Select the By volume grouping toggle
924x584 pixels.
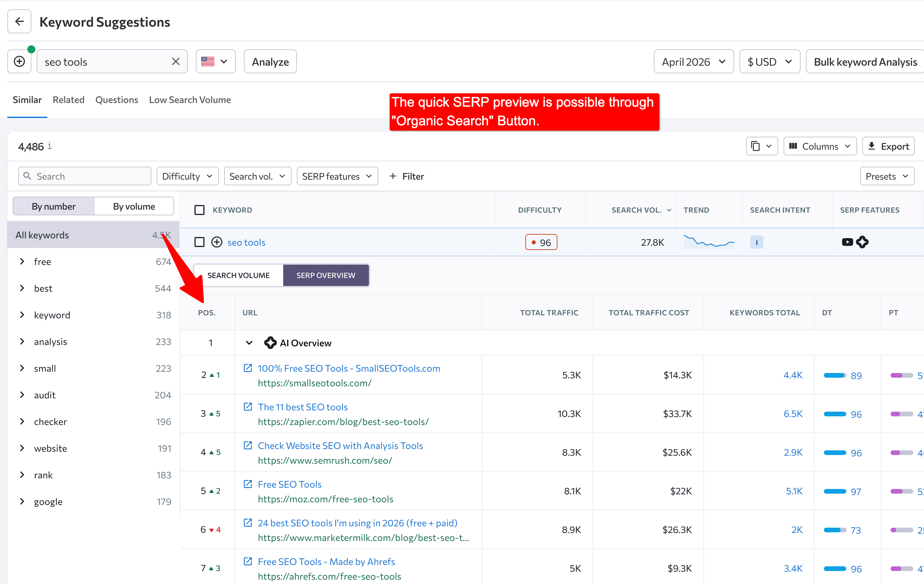click(x=134, y=206)
